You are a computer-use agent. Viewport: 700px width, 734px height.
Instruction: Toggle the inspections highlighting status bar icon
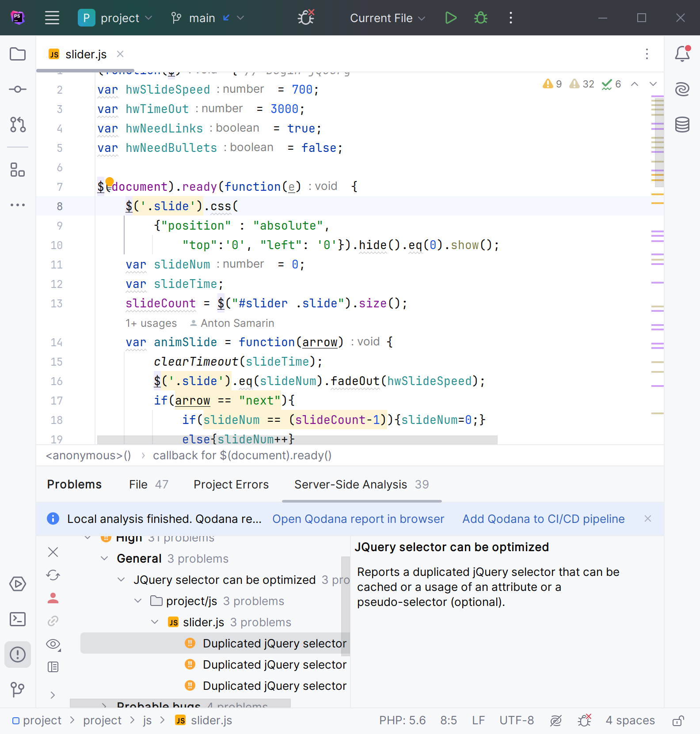click(x=555, y=721)
